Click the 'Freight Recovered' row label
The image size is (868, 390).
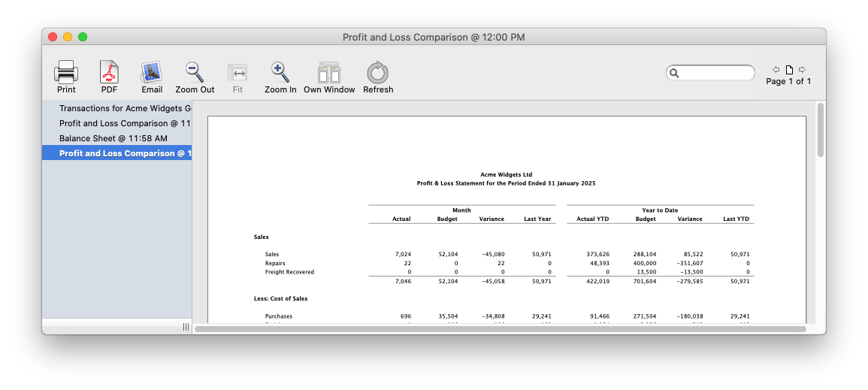tap(289, 272)
